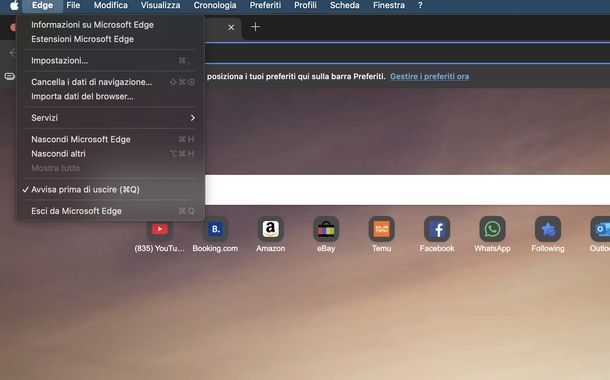This screenshot has height=380, width=610.
Task: Open the Outlook shortcut tile
Action: [600, 229]
